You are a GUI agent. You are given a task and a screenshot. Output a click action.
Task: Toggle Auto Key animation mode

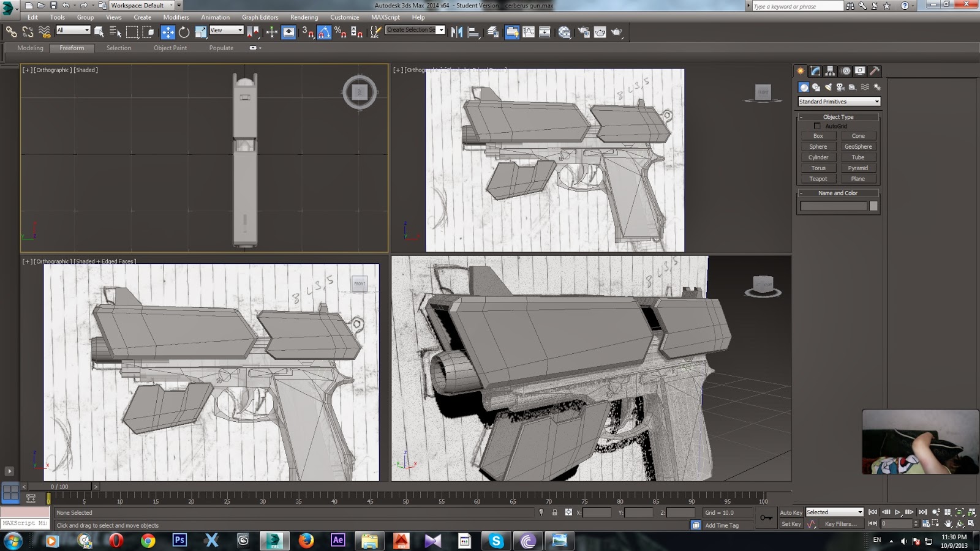(x=791, y=512)
